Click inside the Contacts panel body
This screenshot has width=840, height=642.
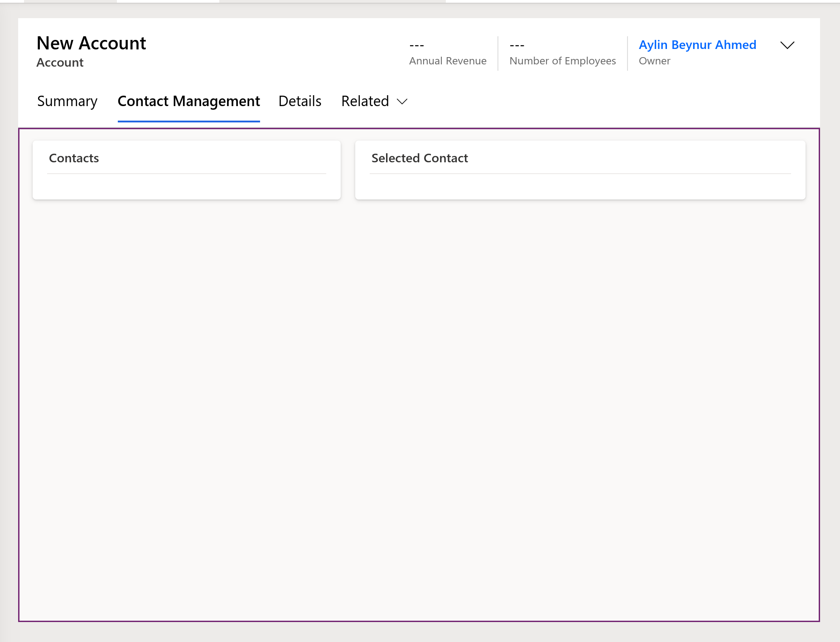pos(186,186)
